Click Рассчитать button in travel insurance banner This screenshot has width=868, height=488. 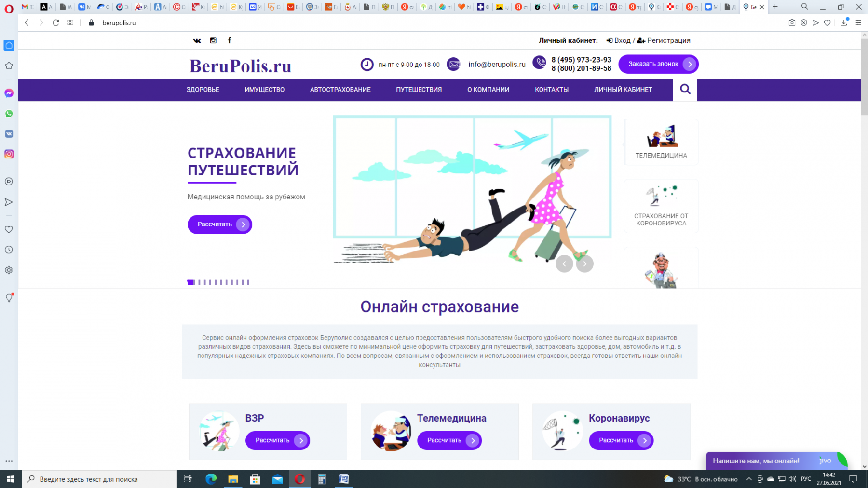click(220, 224)
